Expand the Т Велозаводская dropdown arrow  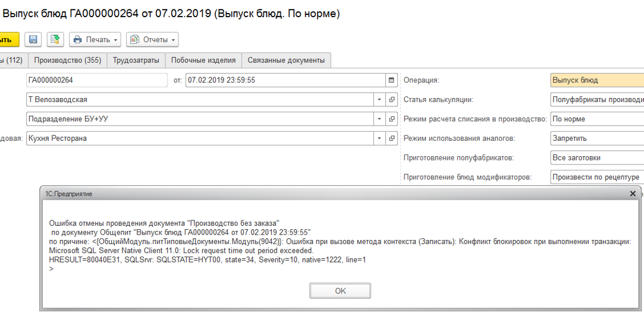pyautogui.click(x=379, y=100)
